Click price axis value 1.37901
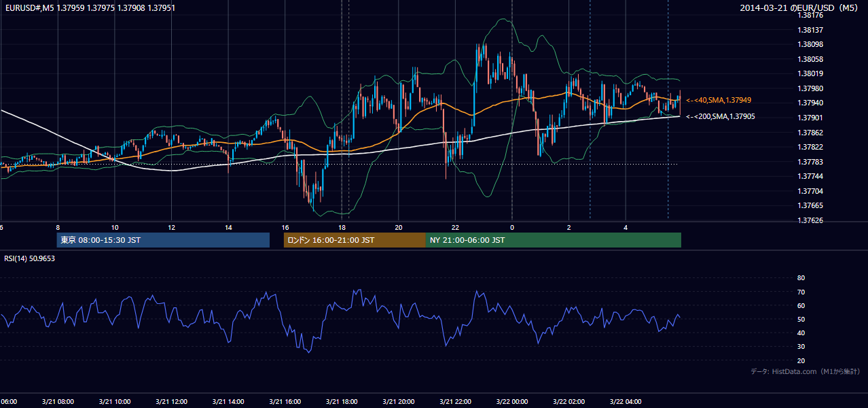Viewport: 868px width, 408px height. [810, 118]
